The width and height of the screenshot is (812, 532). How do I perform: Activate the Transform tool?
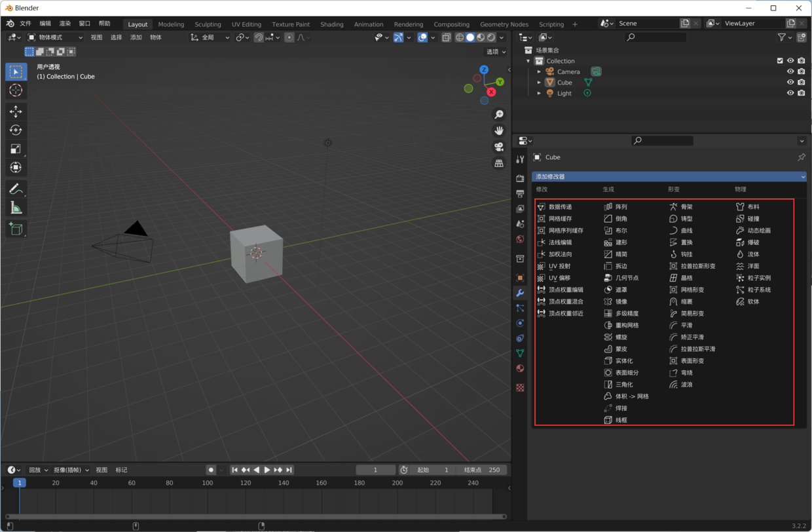click(x=16, y=168)
